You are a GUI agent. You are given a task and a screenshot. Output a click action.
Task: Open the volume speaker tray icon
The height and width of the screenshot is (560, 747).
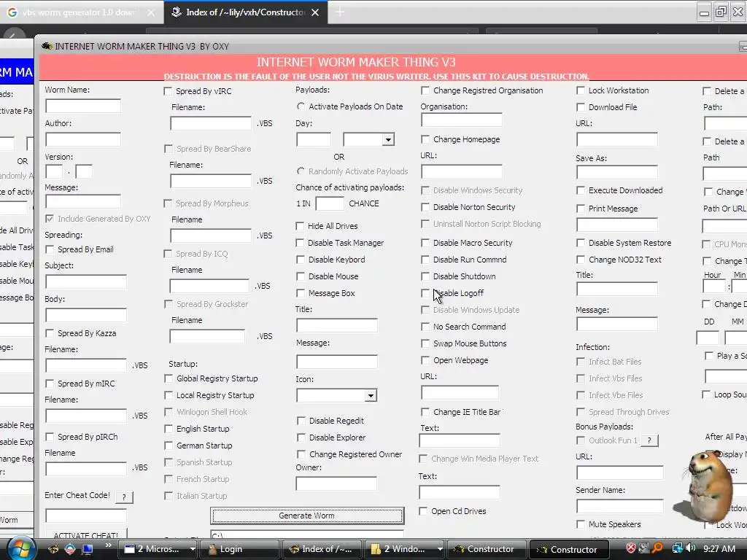(x=691, y=548)
